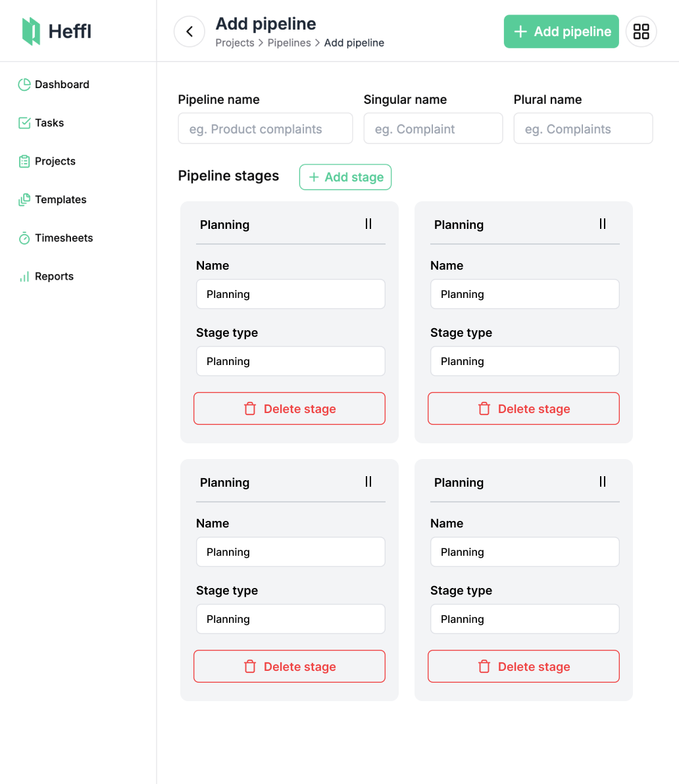Open Stage type selector of bottom-right stage
This screenshot has width=679, height=784.
tap(525, 619)
